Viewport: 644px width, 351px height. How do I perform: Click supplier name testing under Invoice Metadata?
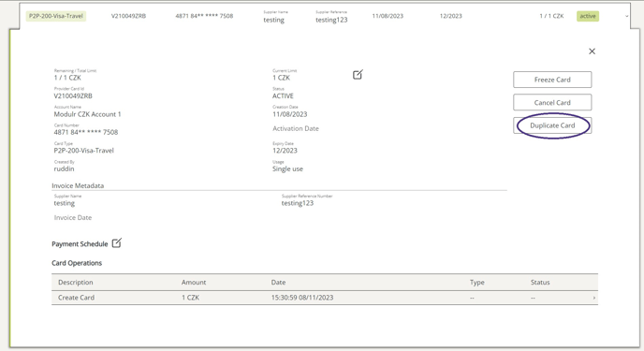(x=64, y=203)
